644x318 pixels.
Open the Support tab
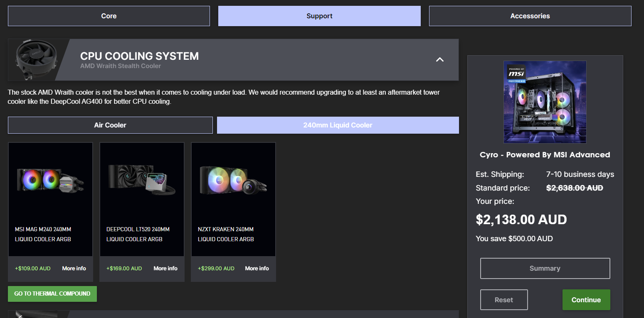click(x=319, y=16)
